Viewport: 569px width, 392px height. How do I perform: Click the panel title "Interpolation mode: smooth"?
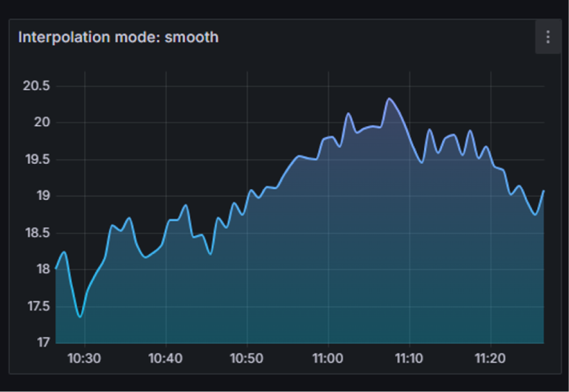click(x=118, y=37)
